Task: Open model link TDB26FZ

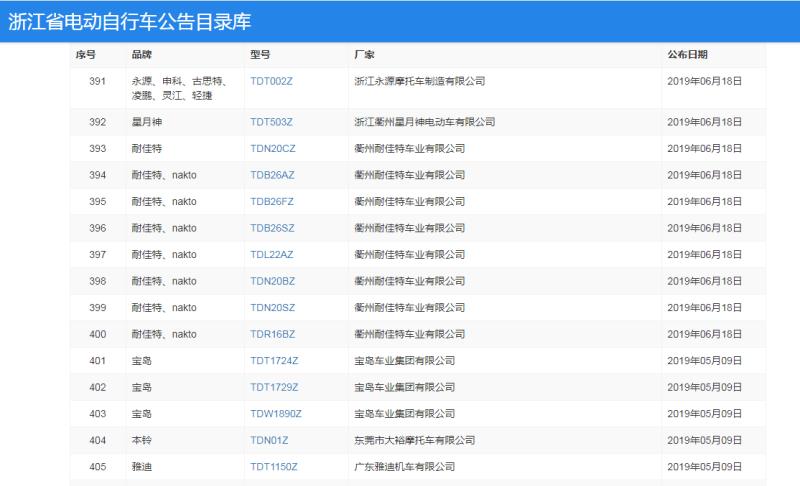Action: [x=272, y=201]
